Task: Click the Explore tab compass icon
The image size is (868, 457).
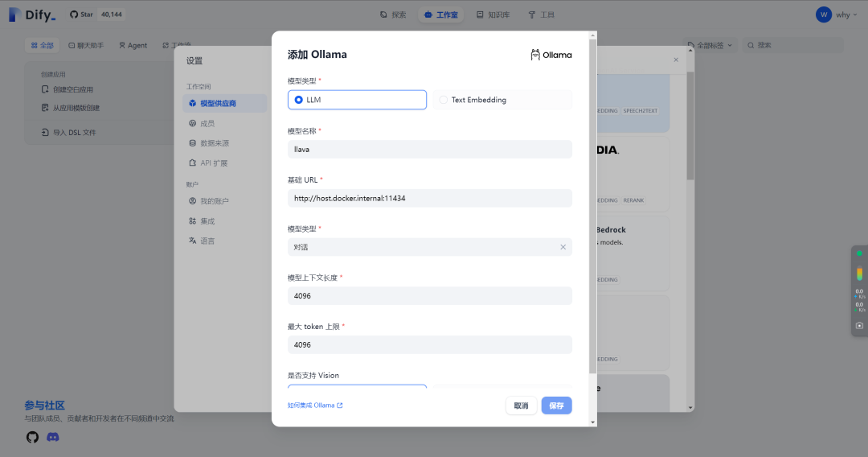Action: tap(383, 15)
